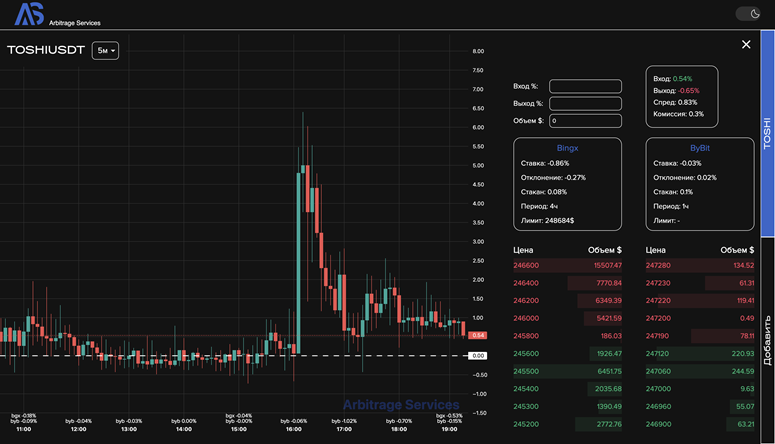The width and height of the screenshot is (775, 444).
Task: Select ByBit bid price 247120 row
Action: coord(700,354)
